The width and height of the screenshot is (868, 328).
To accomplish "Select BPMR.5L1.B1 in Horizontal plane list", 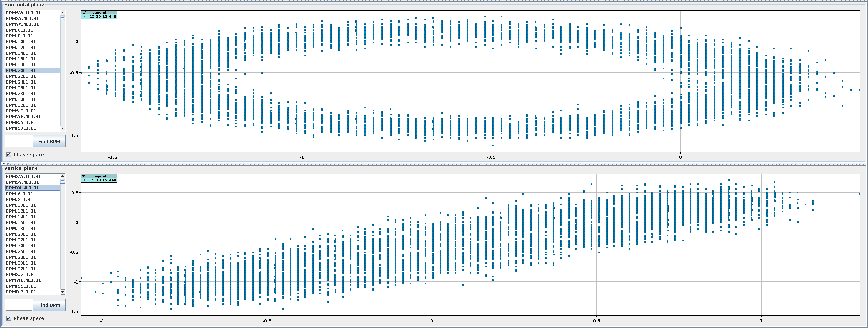I will [33, 122].
